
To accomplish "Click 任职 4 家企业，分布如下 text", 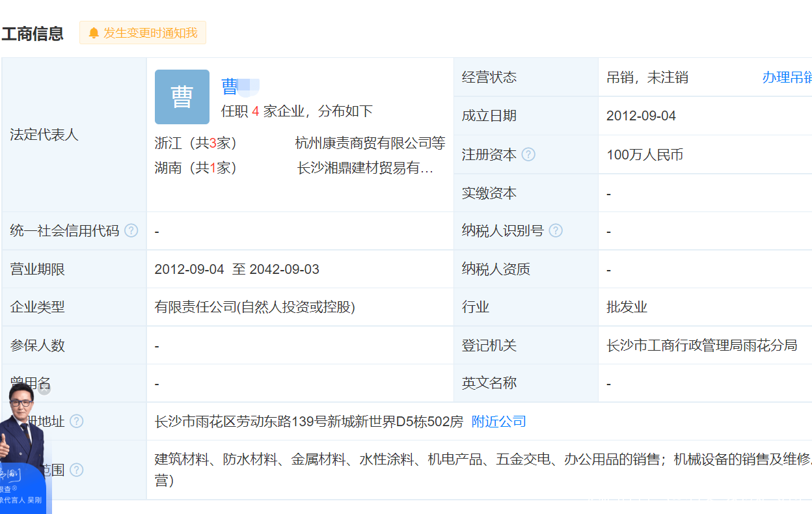I will [297, 111].
